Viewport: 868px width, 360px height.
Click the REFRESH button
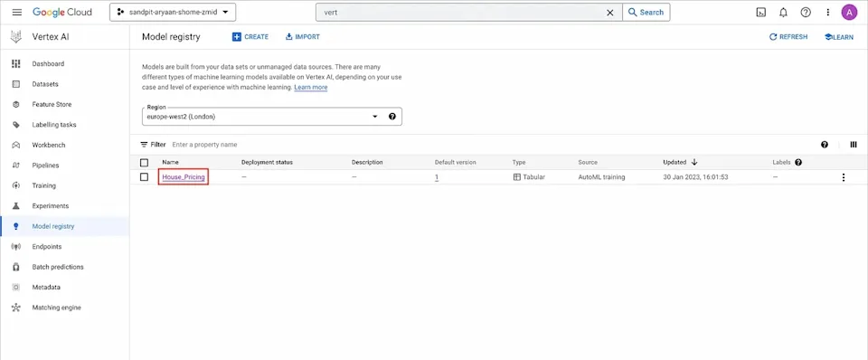coord(788,37)
